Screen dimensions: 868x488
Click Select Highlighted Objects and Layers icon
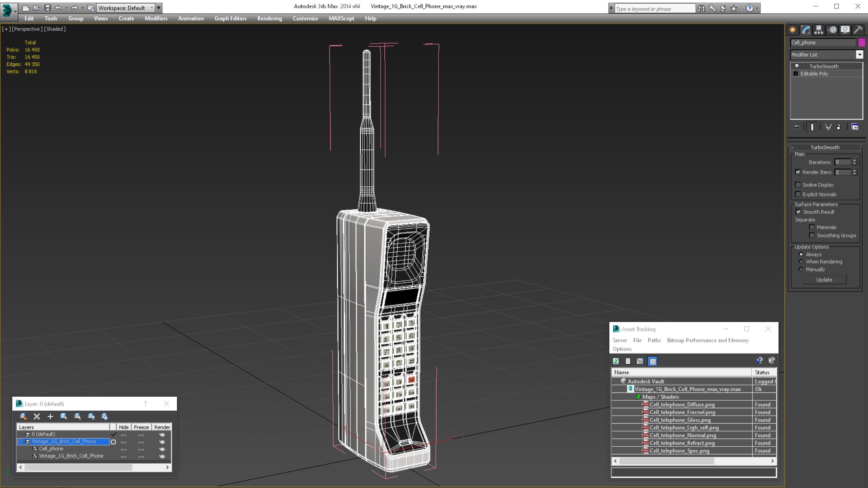(x=64, y=417)
